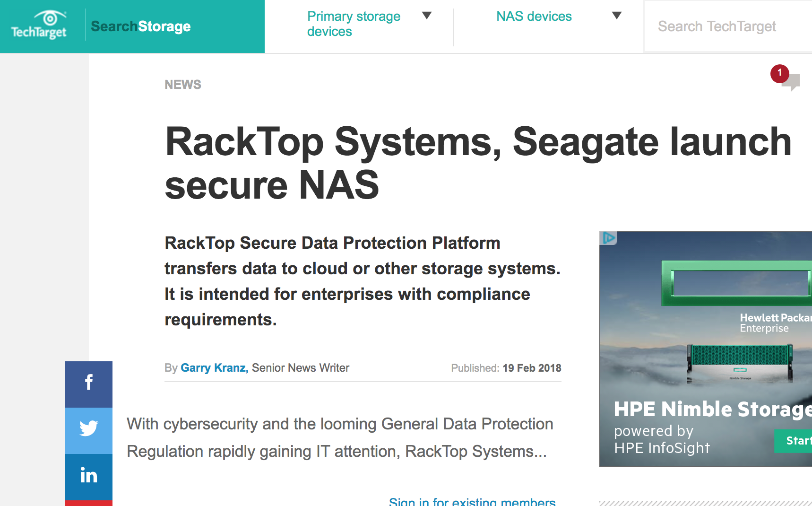
Task: Open the TechTarget logo home link
Action: (39, 25)
